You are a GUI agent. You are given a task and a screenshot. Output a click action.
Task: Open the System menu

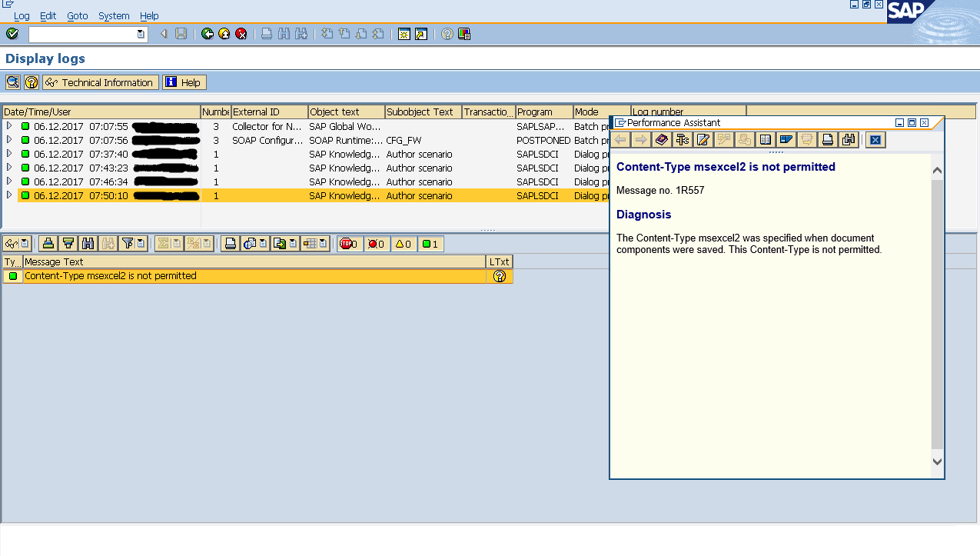pyautogui.click(x=114, y=15)
